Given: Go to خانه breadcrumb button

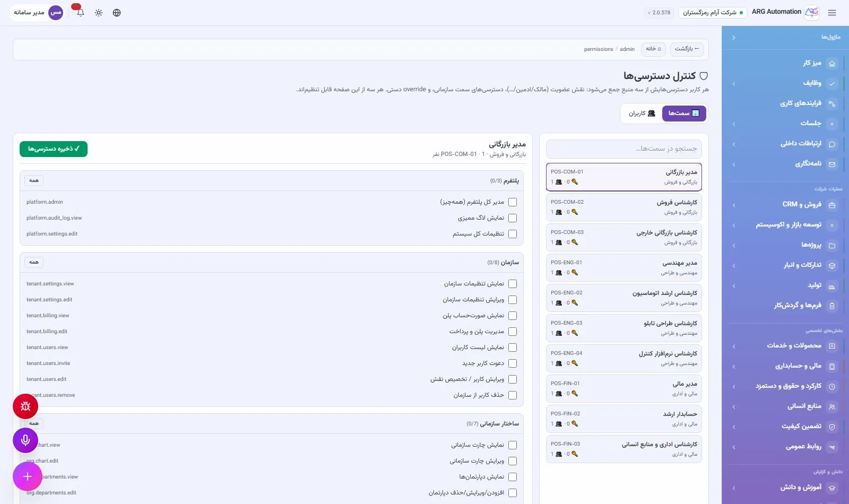Looking at the screenshot, I should tap(653, 49).
